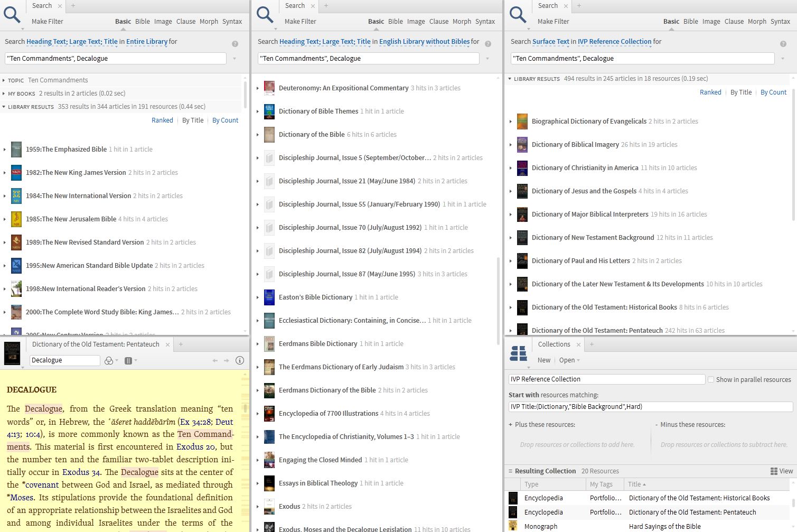This screenshot has height=532, width=797.
Task: Click parallel resource columns icon
Action: point(128,360)
